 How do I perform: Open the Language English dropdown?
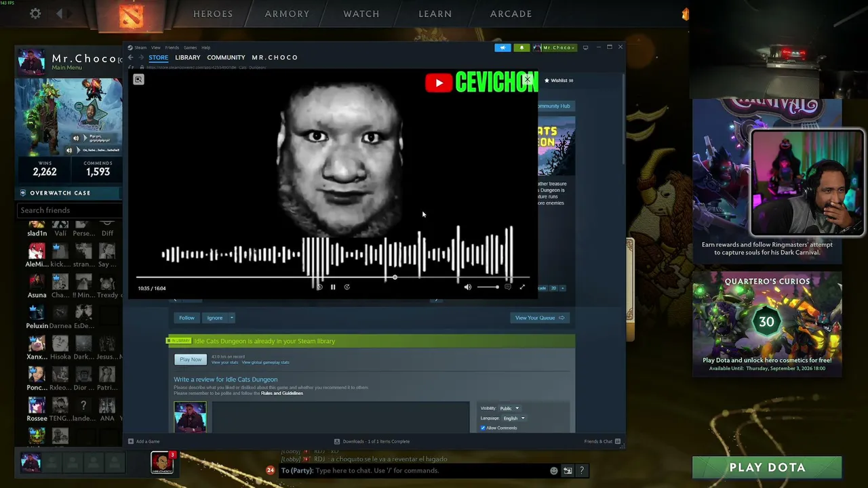pos(513,418)
